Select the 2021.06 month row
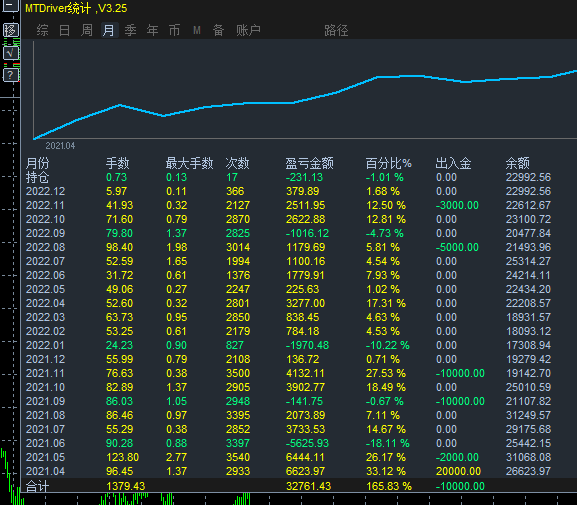 (289, 443)
